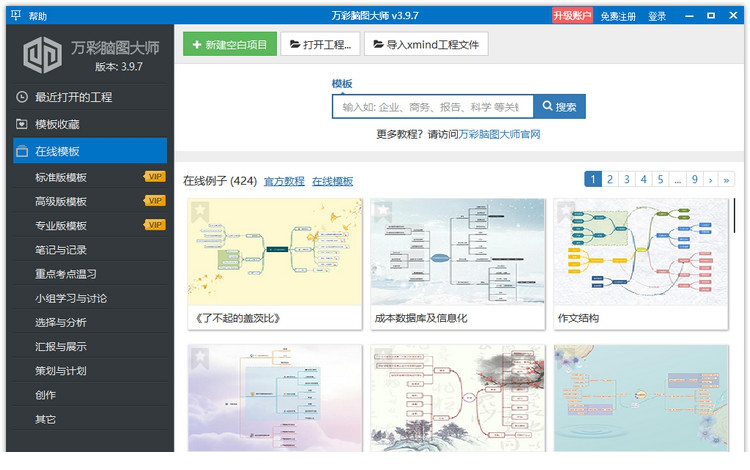Select 在线模板 in the sidebar
The height and width of the screenshot is (470, 750).
tap(57, 151)
